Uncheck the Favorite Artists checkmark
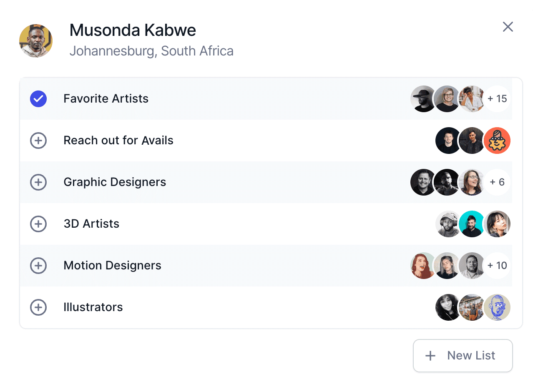The image size is (533, 392). pyautogui.click(x=38, y=99)
